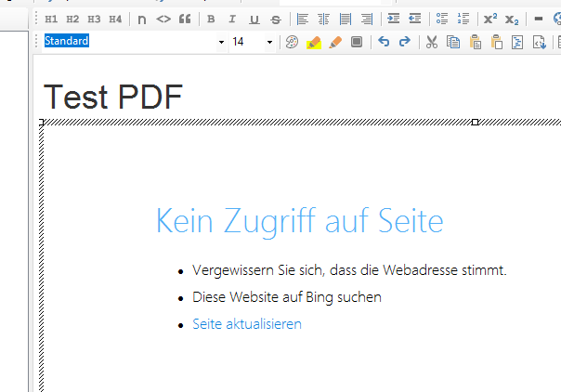Align text right

pos(367,19)
